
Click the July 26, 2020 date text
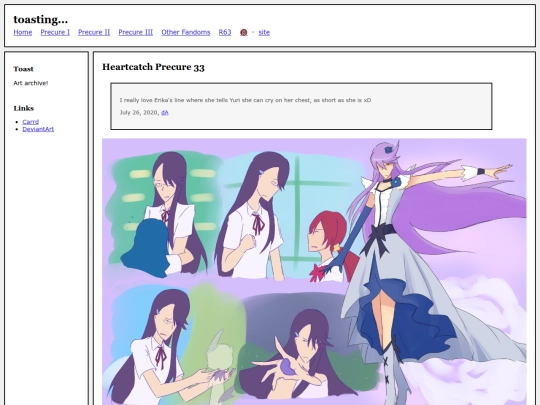pyautogui.click(x=139, y=113)
